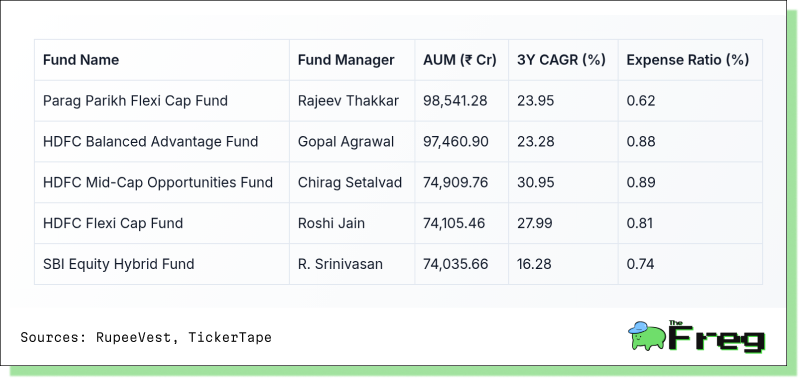Click The Freg logo text
Viewport: 799px width, 378px height.
716,337
